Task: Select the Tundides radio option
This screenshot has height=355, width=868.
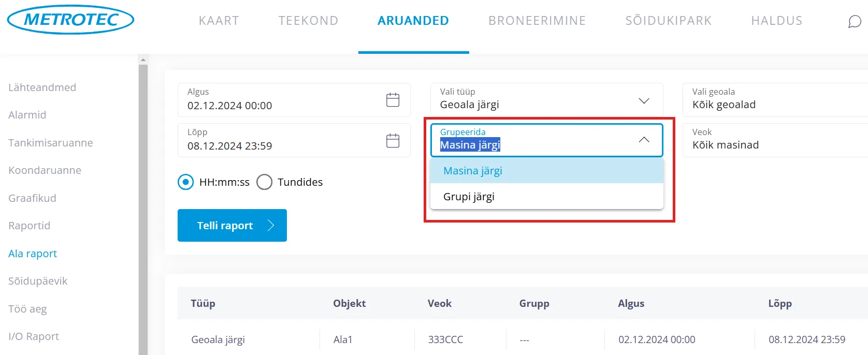Action: click(x=264, y=182)
